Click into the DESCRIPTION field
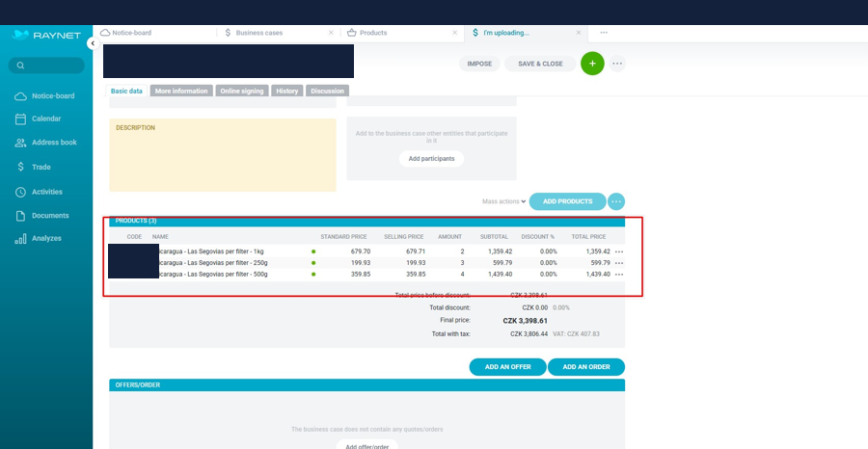Image resolution: width=868 pixels, height=449 pixels. [223, 155]
